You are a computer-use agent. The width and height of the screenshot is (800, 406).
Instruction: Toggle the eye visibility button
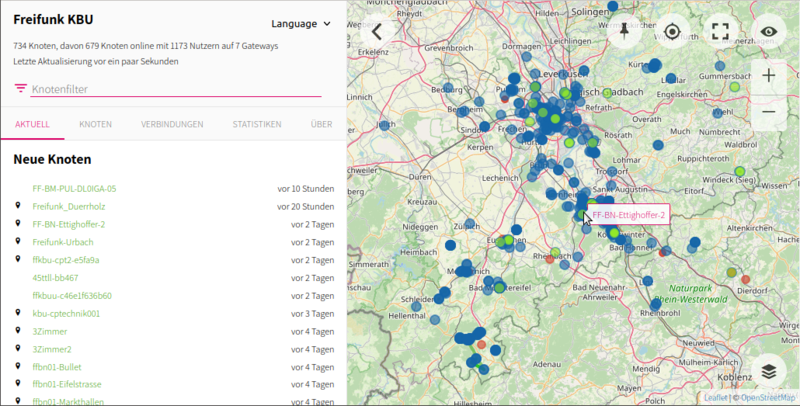(768, 31)
